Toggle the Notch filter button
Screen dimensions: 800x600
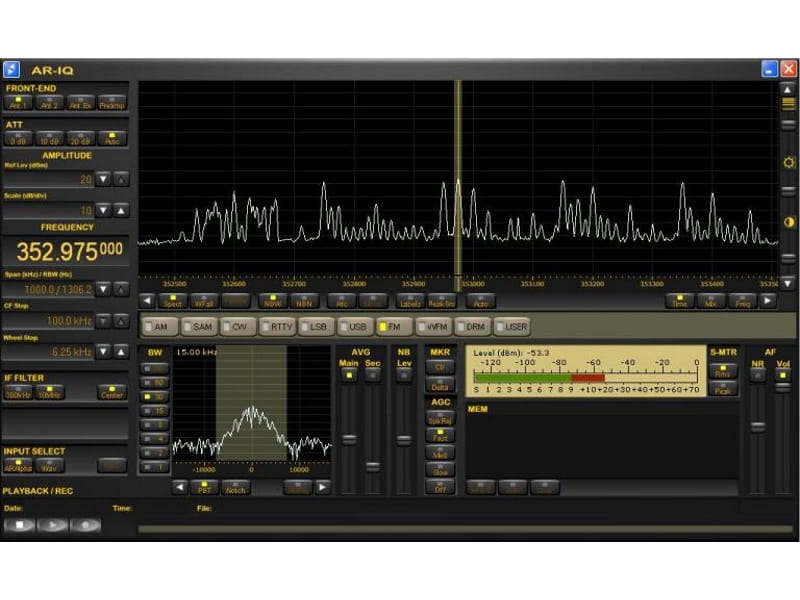235,488
